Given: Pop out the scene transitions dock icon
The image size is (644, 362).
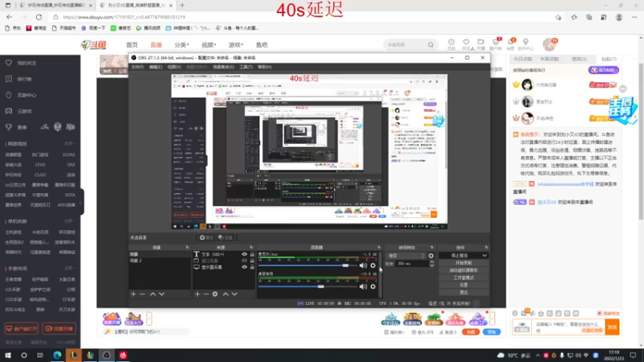Looking at the screenshot, I should click(x=431, y=248).
